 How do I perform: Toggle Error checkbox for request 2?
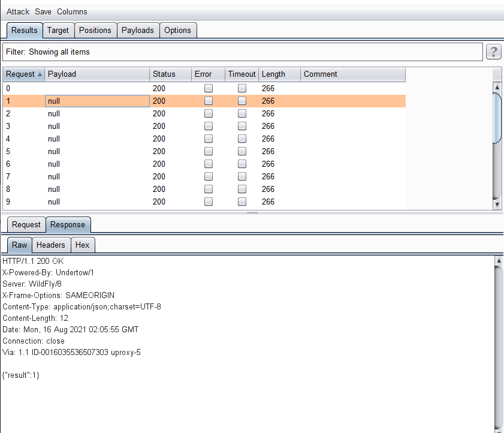click(209, 113)
